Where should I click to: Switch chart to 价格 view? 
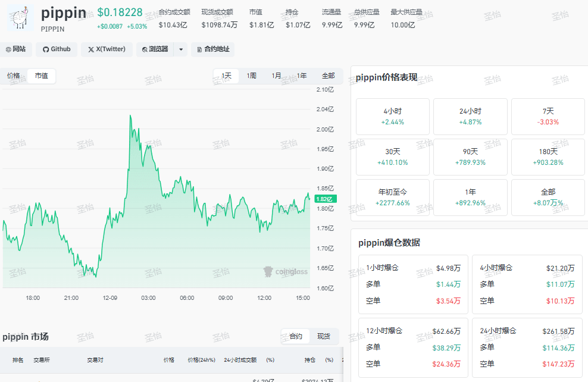(14, 76)
